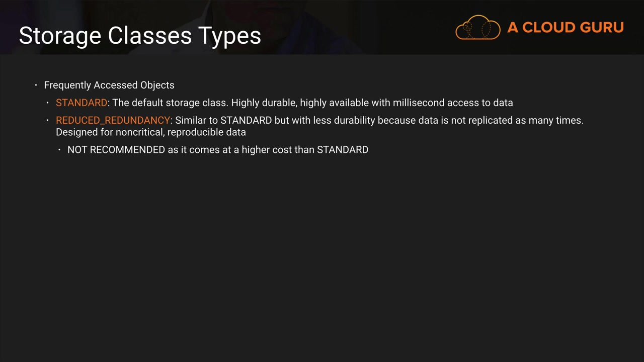Screen dimensions: 644x362
Task: Click the bullet before NOT RECOMMENDED
Action: tap(59, 150)
